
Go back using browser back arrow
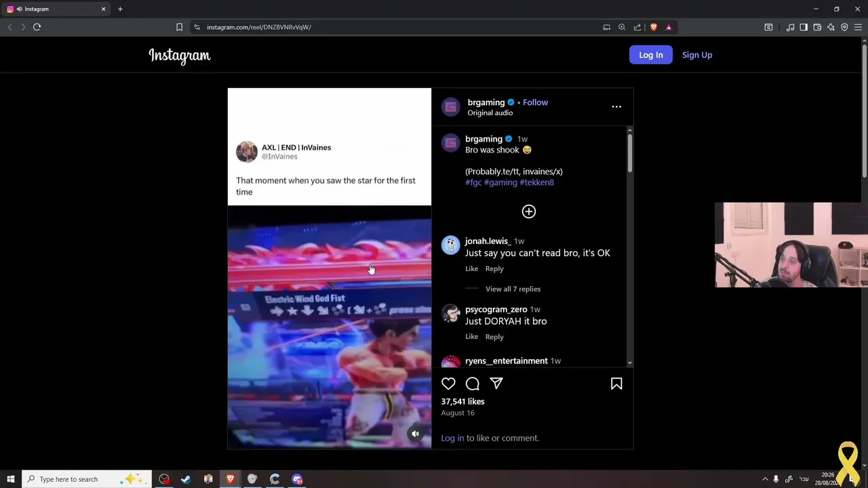point(9,27)
